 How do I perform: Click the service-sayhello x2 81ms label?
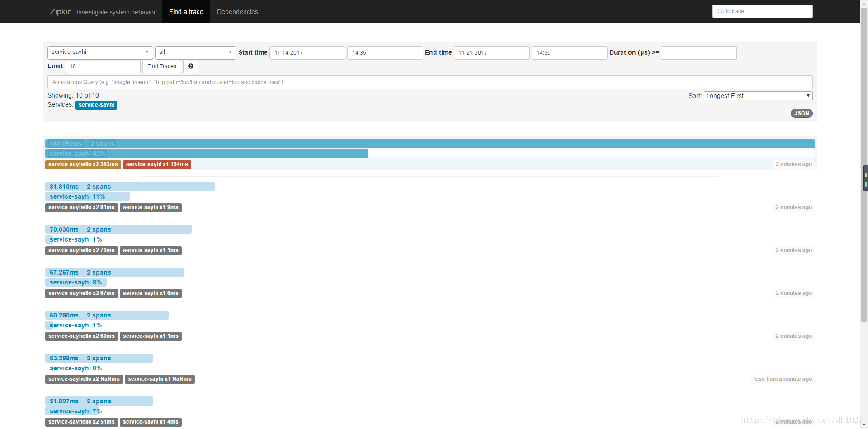pos(81,208)
